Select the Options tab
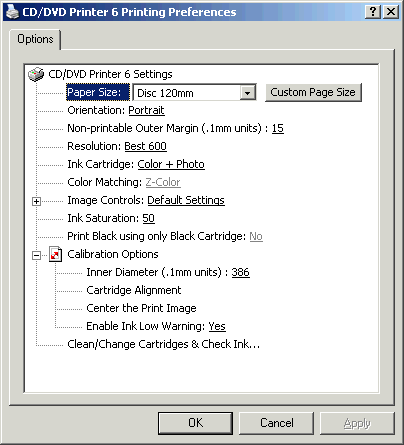 [35, 39]
